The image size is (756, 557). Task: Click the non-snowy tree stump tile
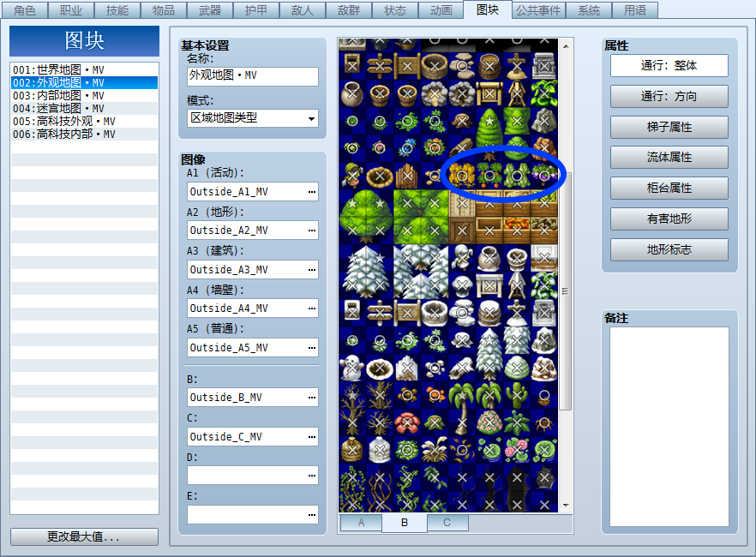(x=462, y=121)
